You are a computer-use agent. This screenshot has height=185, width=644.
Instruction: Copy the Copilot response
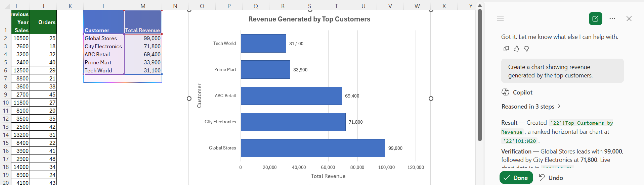click(x=506, y=49)
